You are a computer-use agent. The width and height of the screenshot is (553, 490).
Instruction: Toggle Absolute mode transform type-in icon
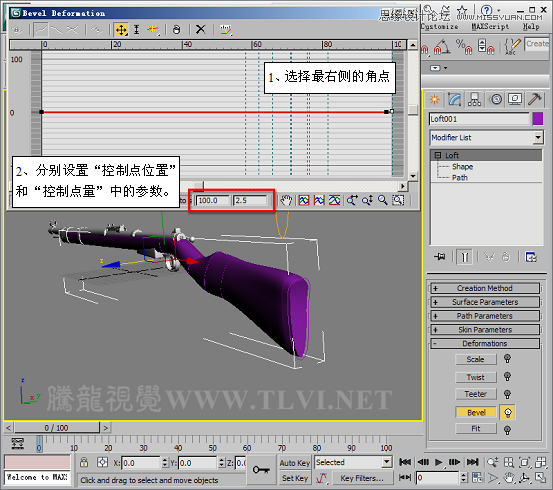tap(103, 462)
